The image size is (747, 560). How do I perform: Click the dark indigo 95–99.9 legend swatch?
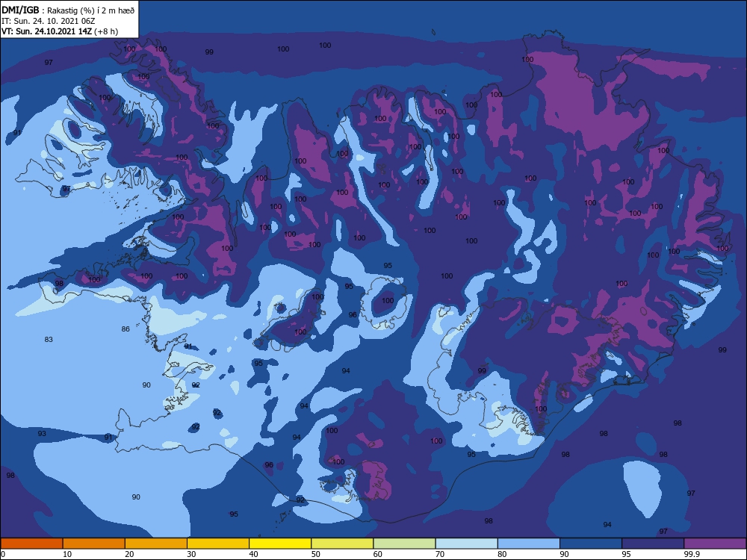[x=653, y=544]
